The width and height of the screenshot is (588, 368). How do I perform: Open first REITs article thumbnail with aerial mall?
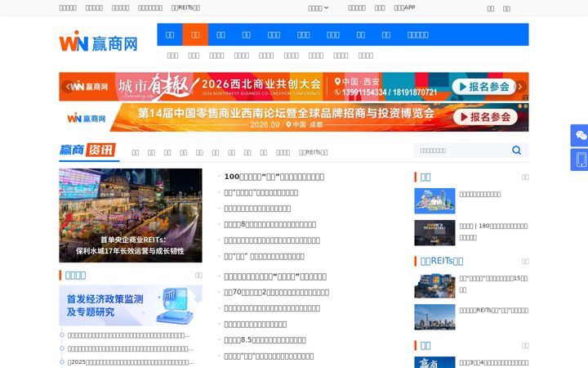tap(434, 285)
